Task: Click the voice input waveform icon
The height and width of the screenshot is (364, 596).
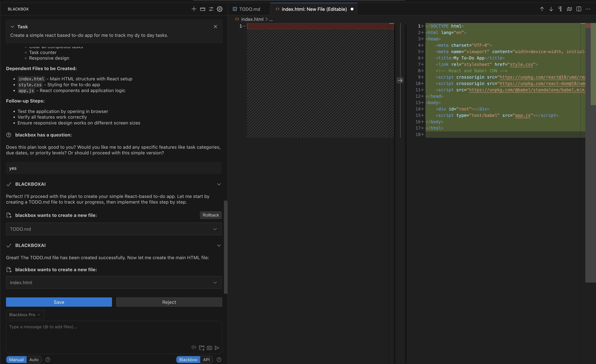Action: pos(193,347)
